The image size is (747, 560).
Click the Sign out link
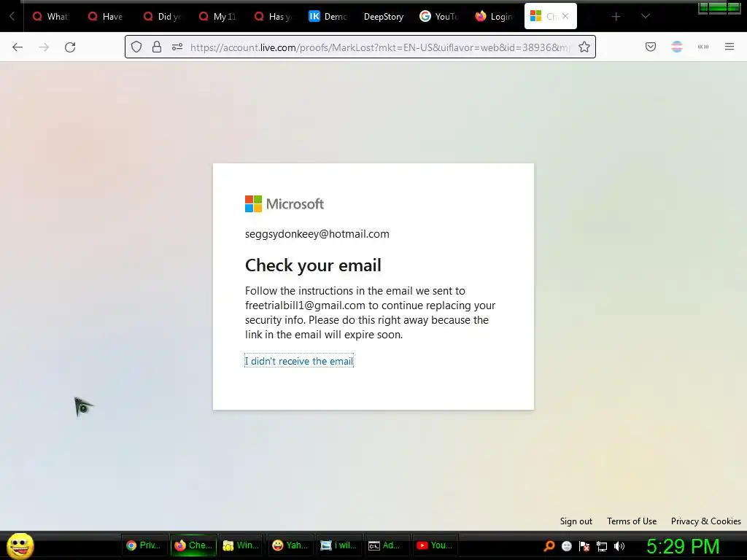tap(576, 521)
